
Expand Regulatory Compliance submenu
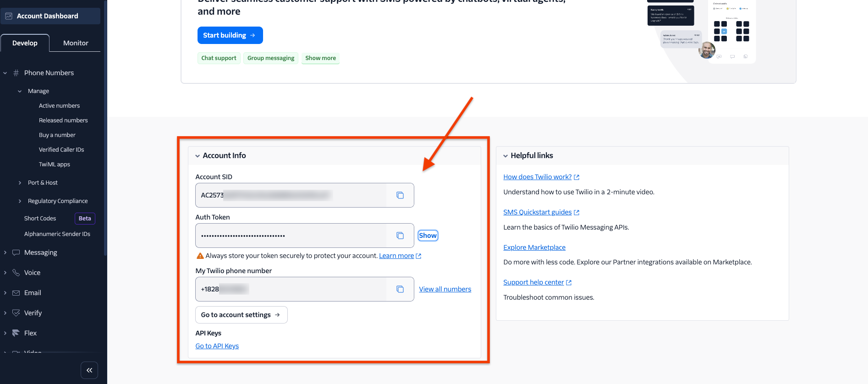[20, 201]
